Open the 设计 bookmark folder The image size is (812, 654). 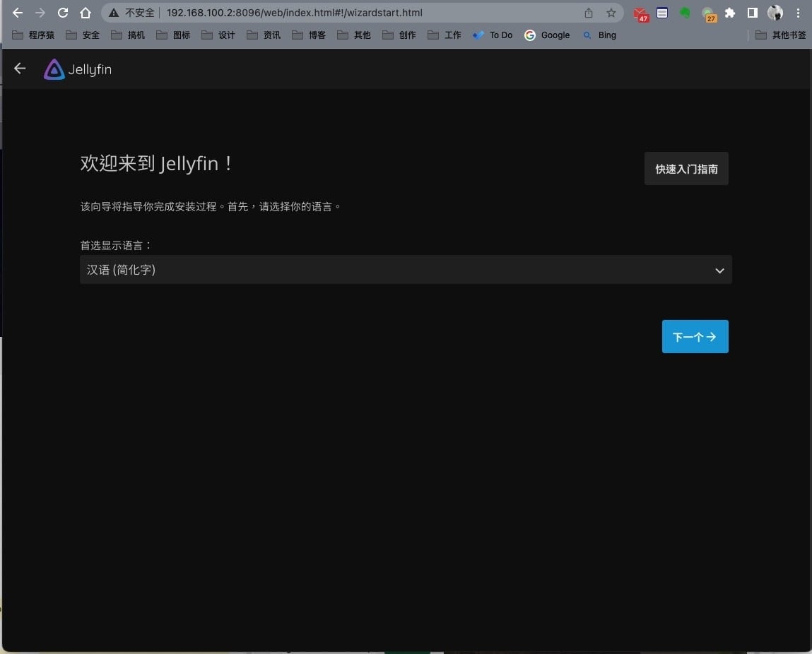click(x=218, y=35)
